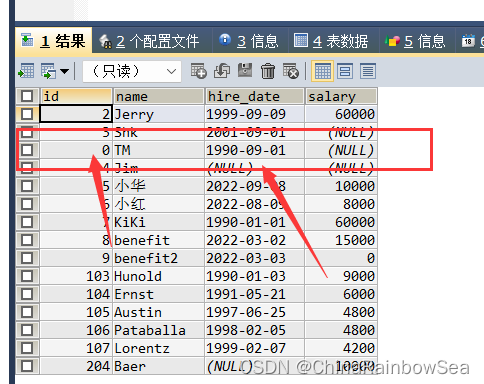
Task: Select the text view mode icon
Action: click(x=368, y=71)
